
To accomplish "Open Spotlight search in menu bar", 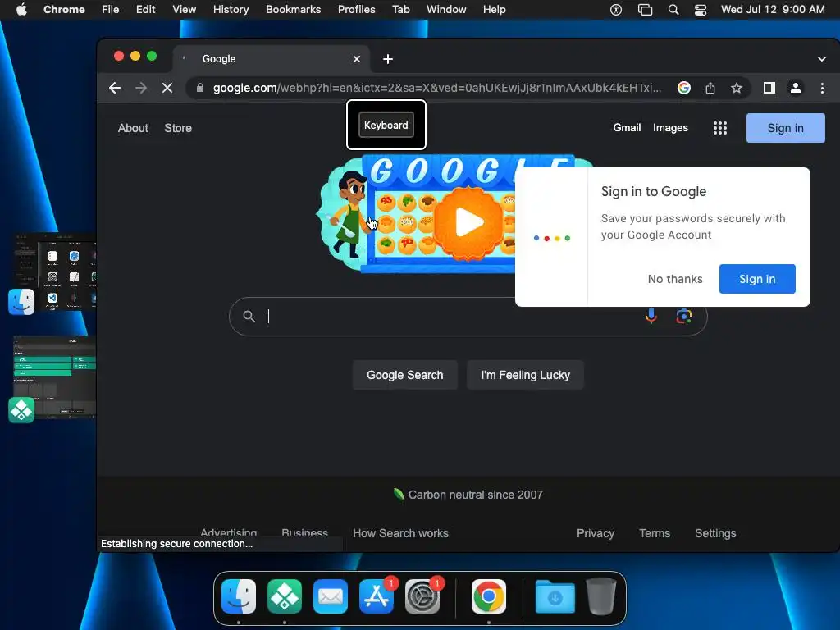I will coord(673,10).
